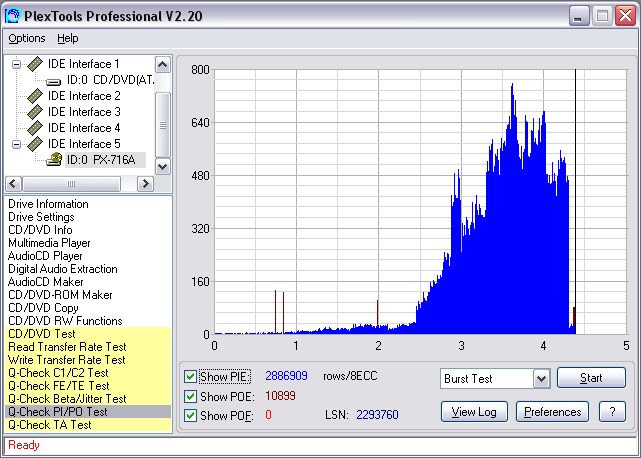Viewport: 641px width, 458px height.
Task: Click the LSN value 2293760
Action: 377,415
